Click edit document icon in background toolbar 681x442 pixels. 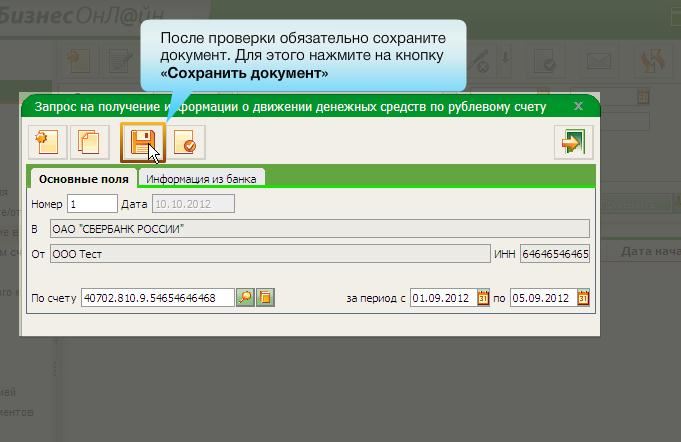[x=120, y=61]
